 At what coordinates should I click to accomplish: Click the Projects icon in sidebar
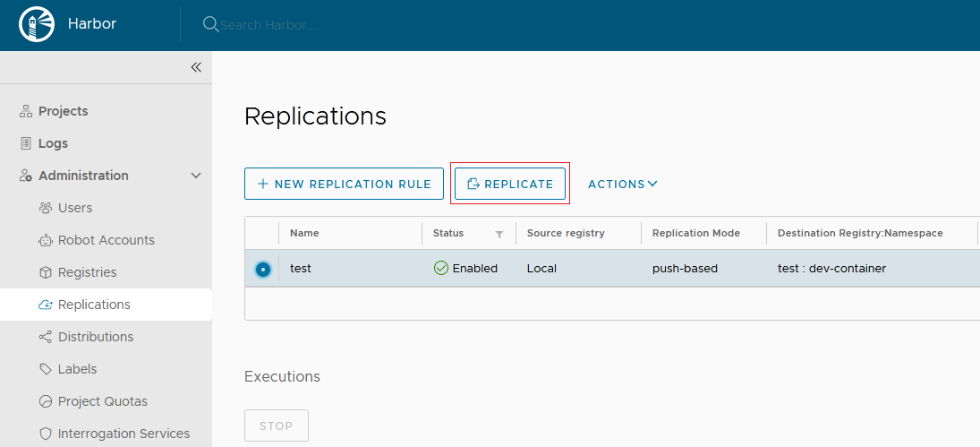[x=26, y=111]
